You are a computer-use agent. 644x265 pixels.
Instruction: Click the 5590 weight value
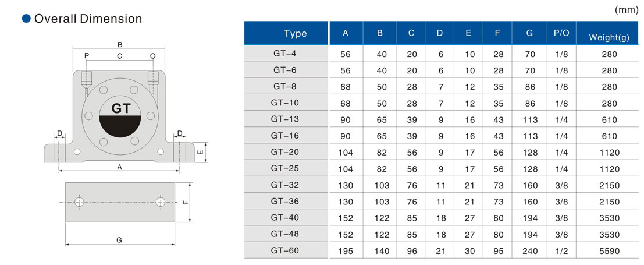(x=609, y=251)
